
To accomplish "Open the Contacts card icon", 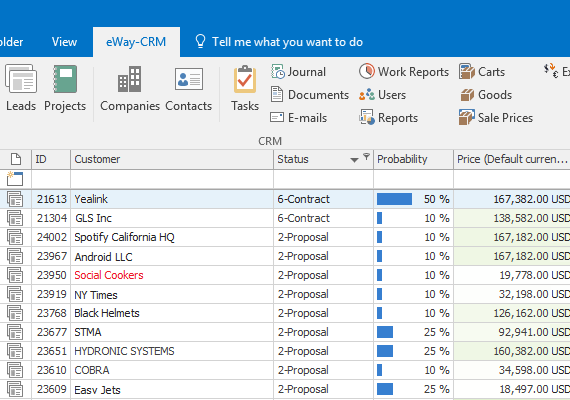I will 189,79.
